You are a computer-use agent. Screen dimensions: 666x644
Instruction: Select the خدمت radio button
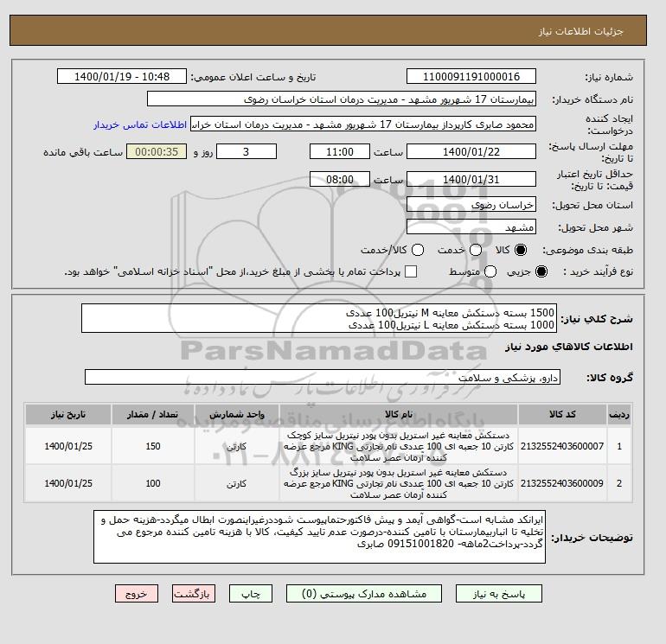coord(476,250)
